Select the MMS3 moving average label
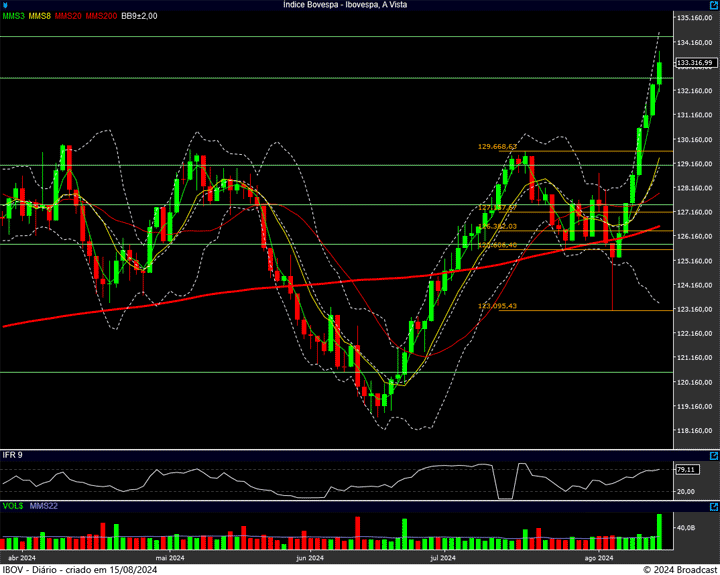 13,17
